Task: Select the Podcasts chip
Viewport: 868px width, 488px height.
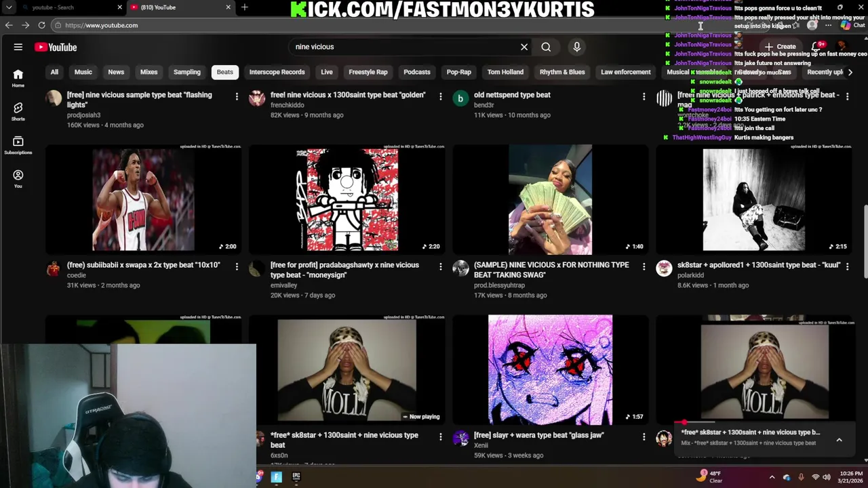Action: (417, 72)
